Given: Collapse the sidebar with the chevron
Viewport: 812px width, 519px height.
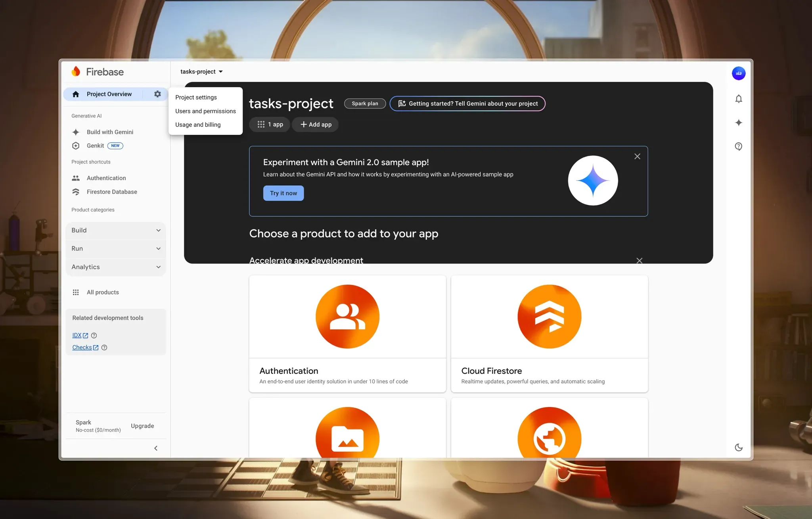Looking at the screenshot, I should coord(156,448).
